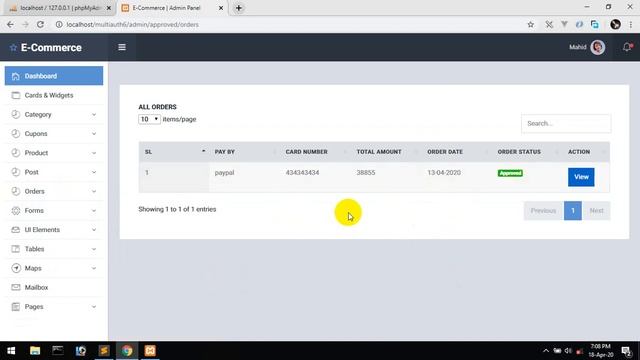Click the Maps compass icon
The height and width of the screenshot is (360, 640).
[16, 268]
